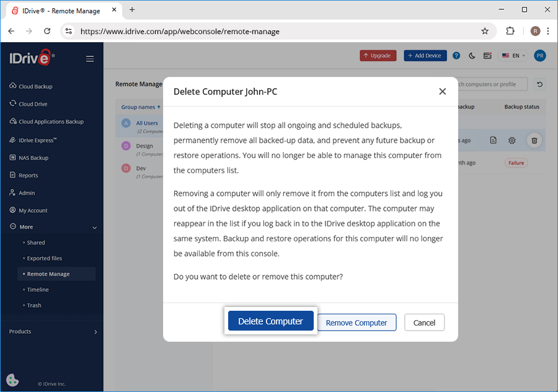Image resolution: width=558 pixels, height=392 pixels.
Task: Open the browser extensions puzzle icon
Action: (x=510, y=32)
